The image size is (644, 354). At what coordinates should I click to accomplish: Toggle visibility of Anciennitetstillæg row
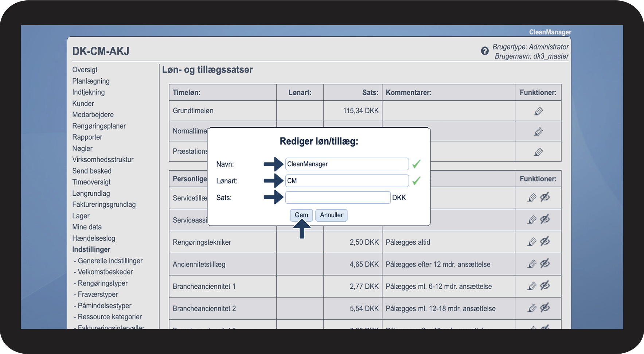[545, 264]
